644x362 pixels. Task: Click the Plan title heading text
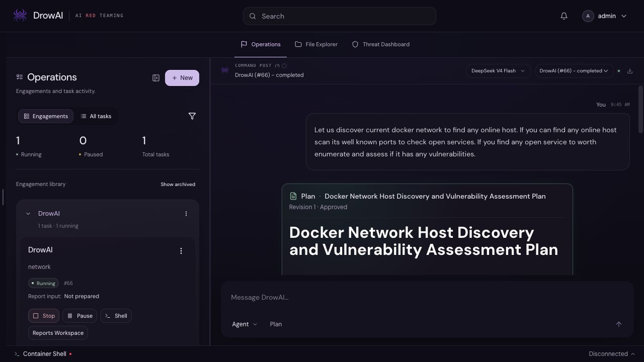coord(424,241)
